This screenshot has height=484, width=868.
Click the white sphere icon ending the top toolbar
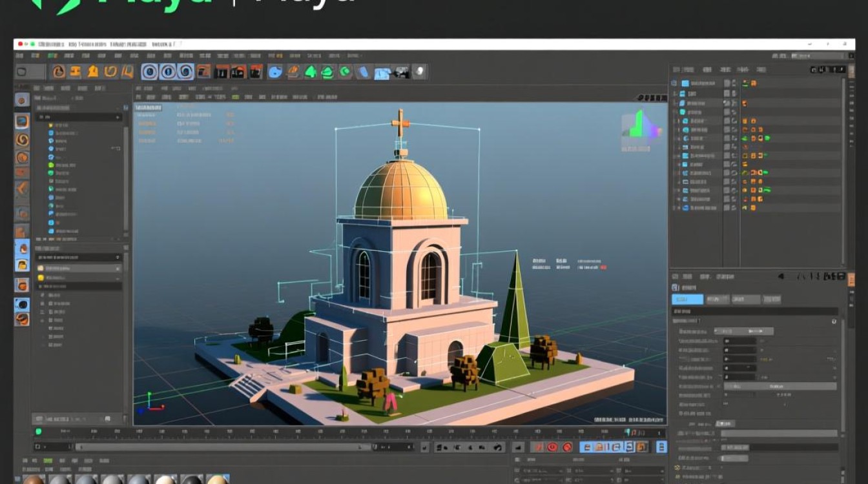[419, 71]
